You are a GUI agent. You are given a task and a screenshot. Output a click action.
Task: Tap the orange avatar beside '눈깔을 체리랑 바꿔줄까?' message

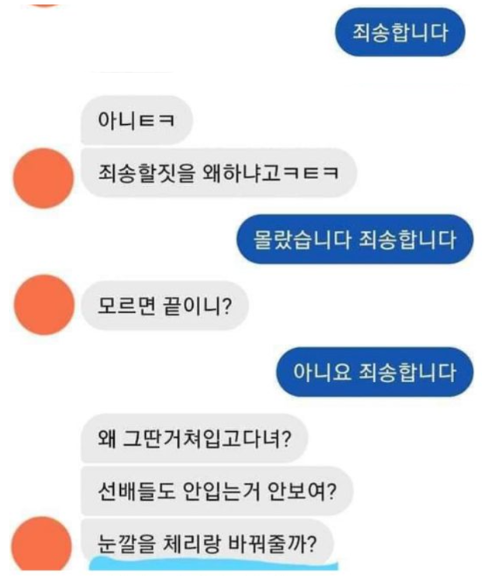click(x=41, y=545)
